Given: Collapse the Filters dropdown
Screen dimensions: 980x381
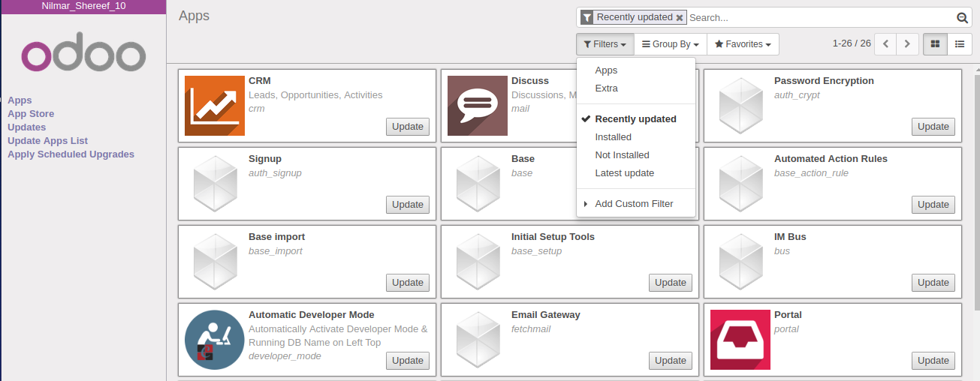Looking at the screenshot, I should point(605,44).
